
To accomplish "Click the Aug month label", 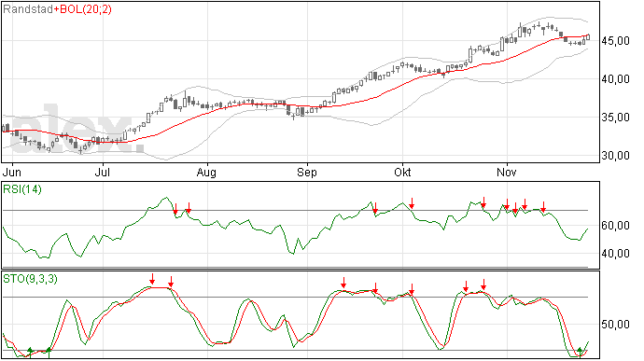I will point(206,172).
